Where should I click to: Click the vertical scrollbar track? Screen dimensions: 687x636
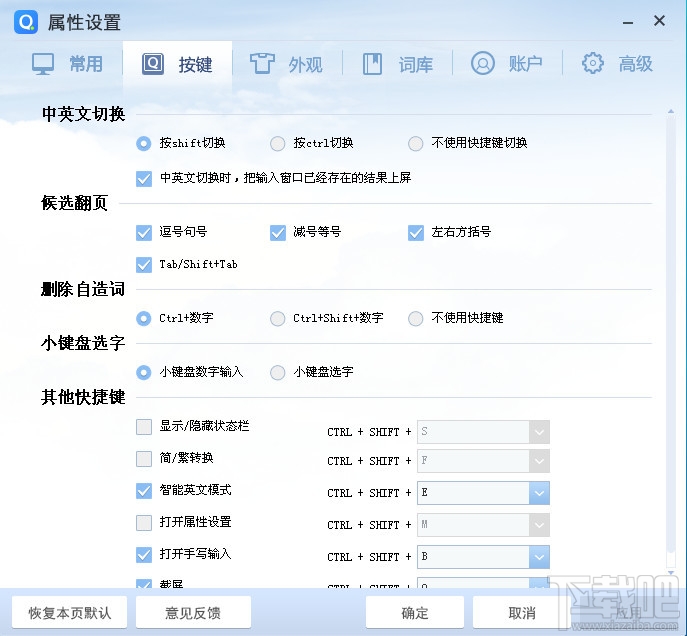[671, 342]
